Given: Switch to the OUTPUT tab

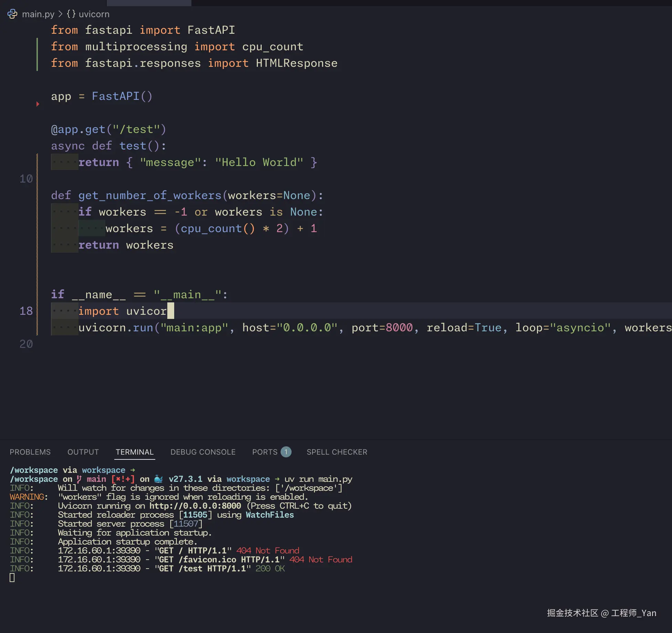Looking at the screenshot, I should point(83,452).
